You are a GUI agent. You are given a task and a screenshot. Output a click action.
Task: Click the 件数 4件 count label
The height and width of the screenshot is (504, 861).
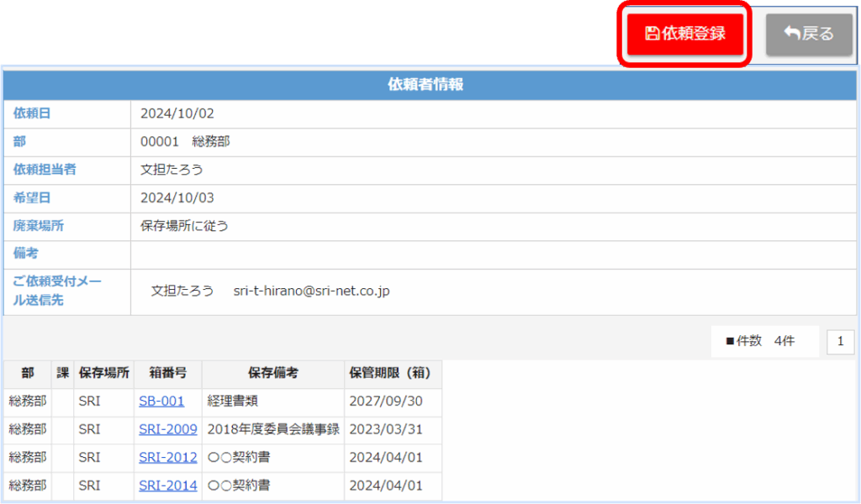pyautogui.click(x=760, y=341)
